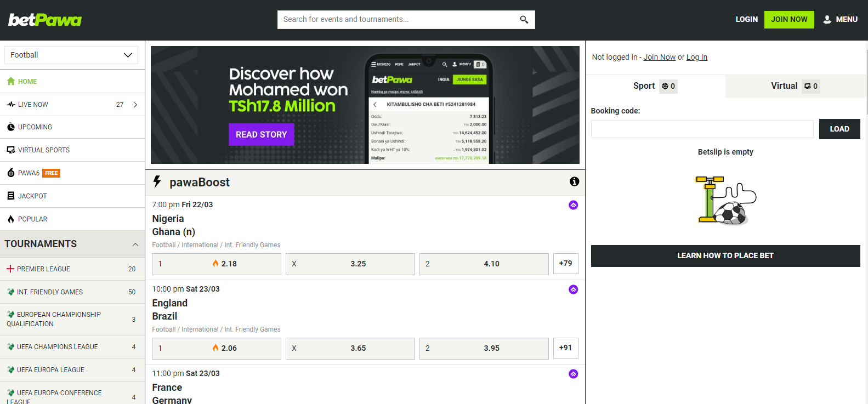Screen dimensions: 868x404
Task: Expand the Live Now chevron arrow
Action: (135, 104)
